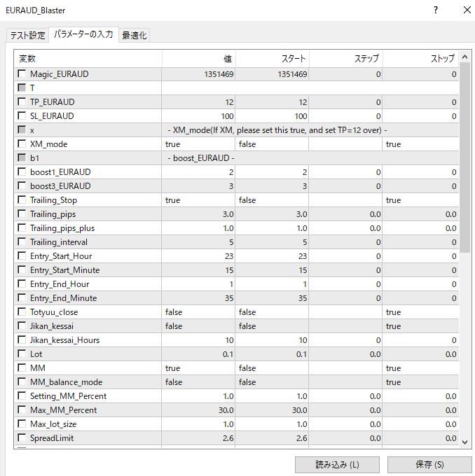Click the help question mark icon

coord(436,10)
